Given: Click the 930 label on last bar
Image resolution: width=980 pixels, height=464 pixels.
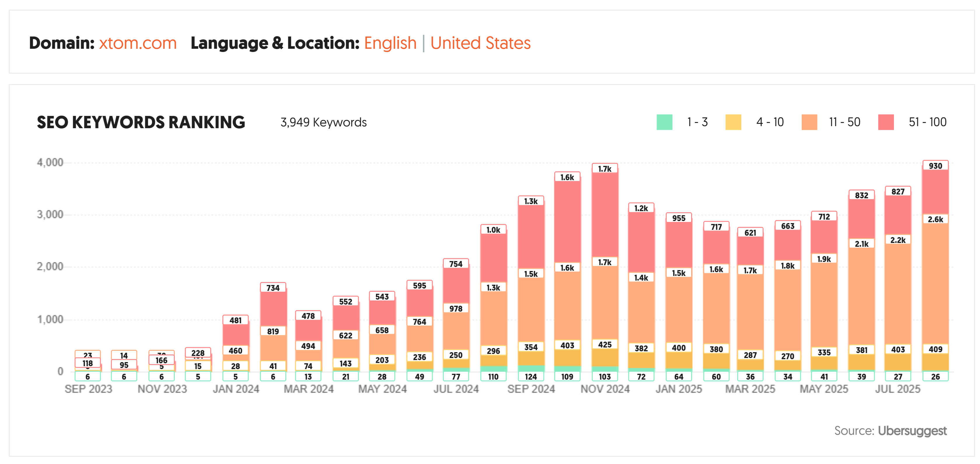Looking at the screenshot, I should (x=935, y=166).
